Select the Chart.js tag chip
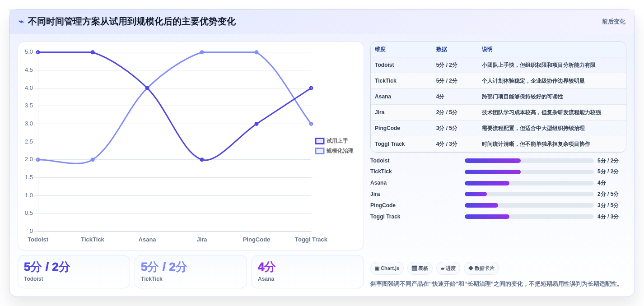644x306 pixels. tap(387, 268)
